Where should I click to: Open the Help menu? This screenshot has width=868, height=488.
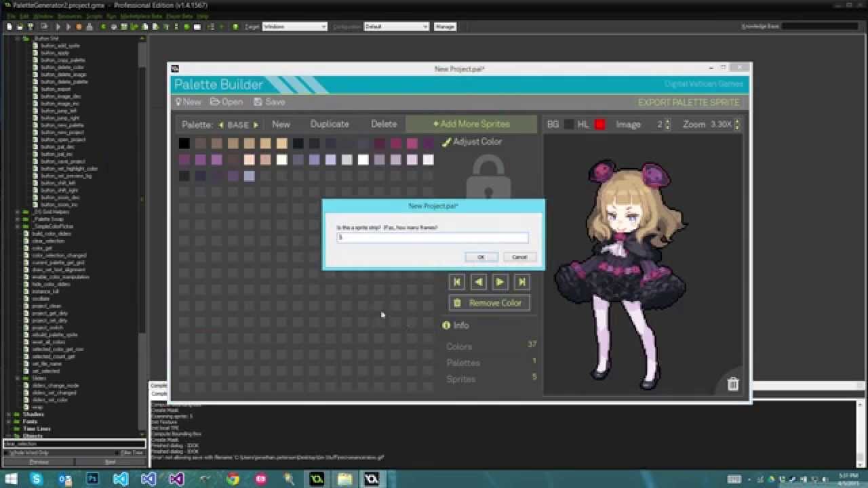pos(202,16)
